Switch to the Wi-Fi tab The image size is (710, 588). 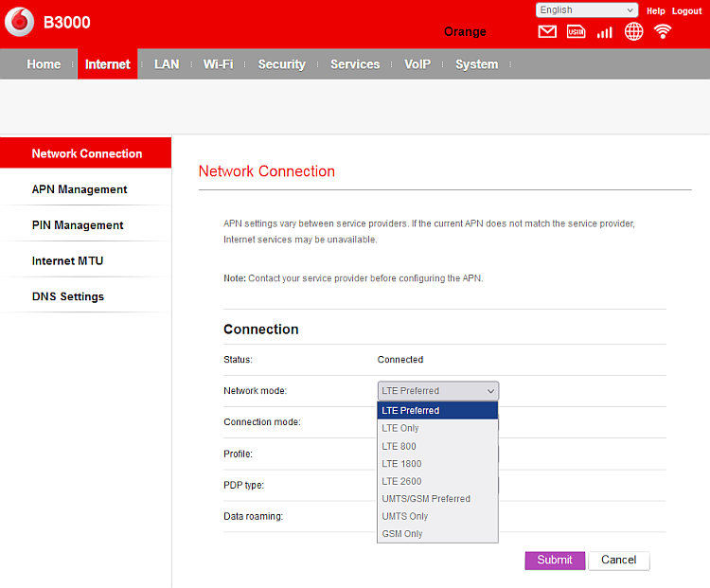point(218,64)
